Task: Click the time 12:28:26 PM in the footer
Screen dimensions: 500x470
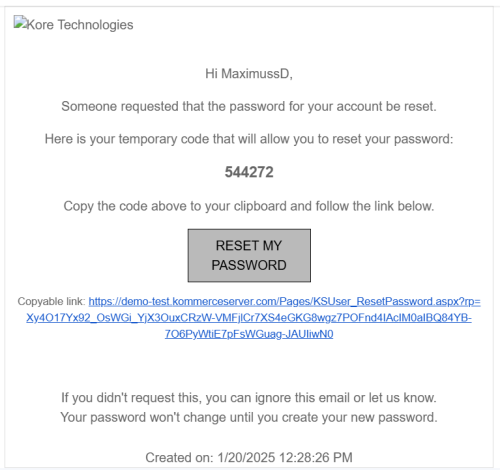Action: click(x=316, y=458)
